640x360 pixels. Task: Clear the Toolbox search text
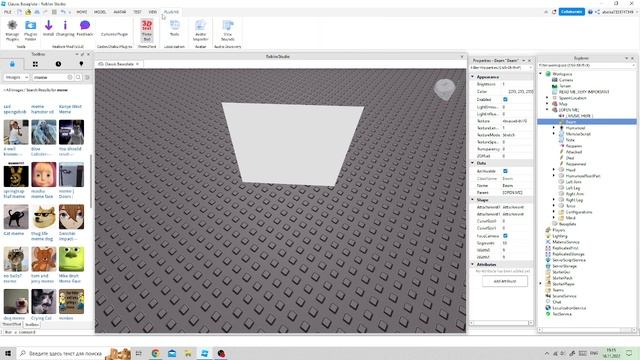point(70,77)
